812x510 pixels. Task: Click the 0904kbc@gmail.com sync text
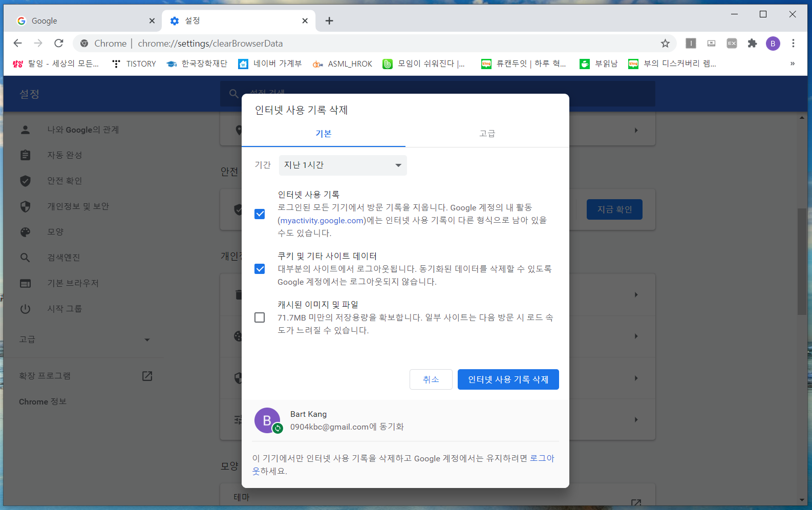347,427
